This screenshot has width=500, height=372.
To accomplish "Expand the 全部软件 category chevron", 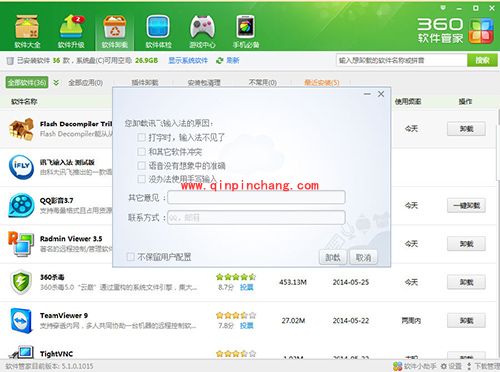I will point(56,82).
